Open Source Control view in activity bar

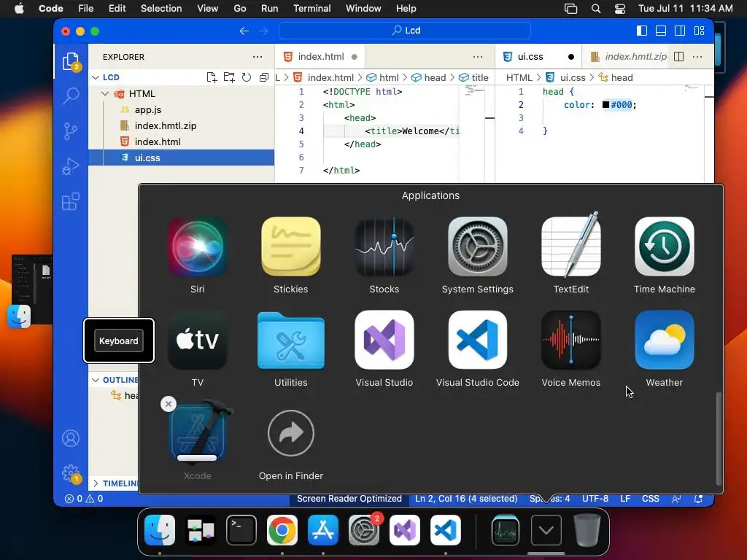coord(71,131)
